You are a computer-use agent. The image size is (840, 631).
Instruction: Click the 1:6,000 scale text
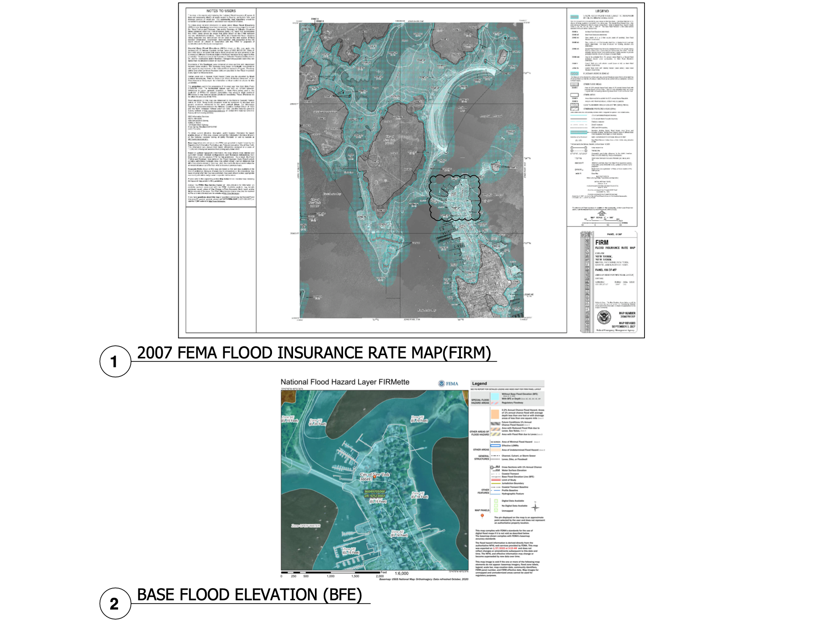click(402, 573)
